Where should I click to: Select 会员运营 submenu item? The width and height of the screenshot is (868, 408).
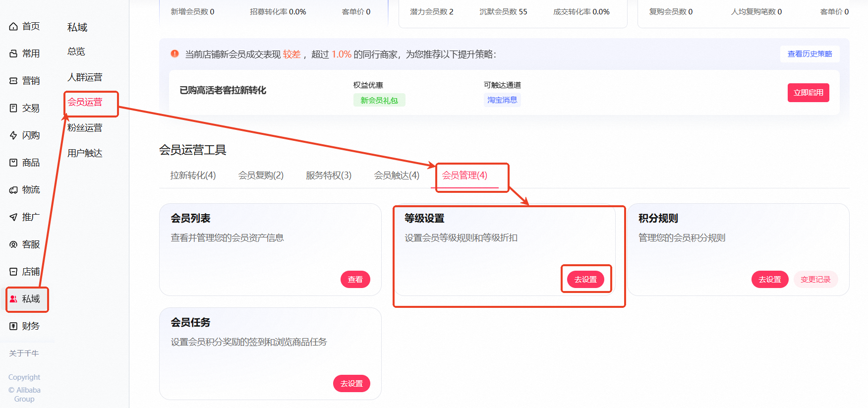pyautogui.click(x=85, y=102)
